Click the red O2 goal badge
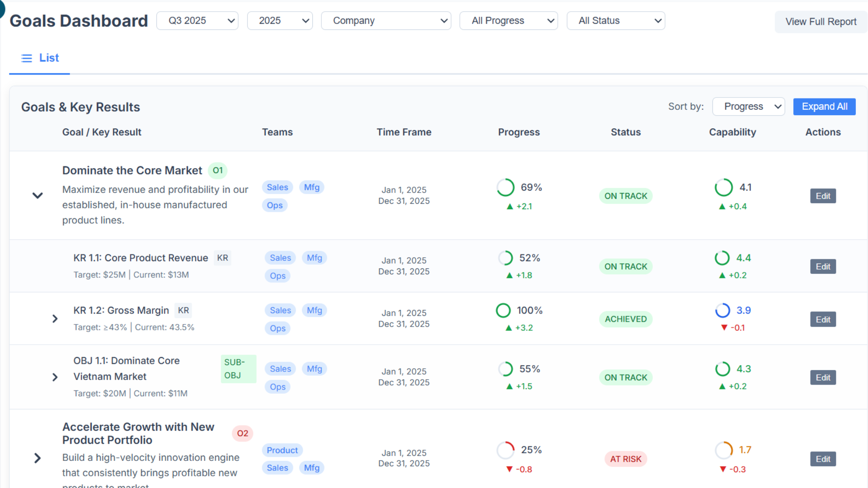Screen dimensions: 868x488 [242, 433]
